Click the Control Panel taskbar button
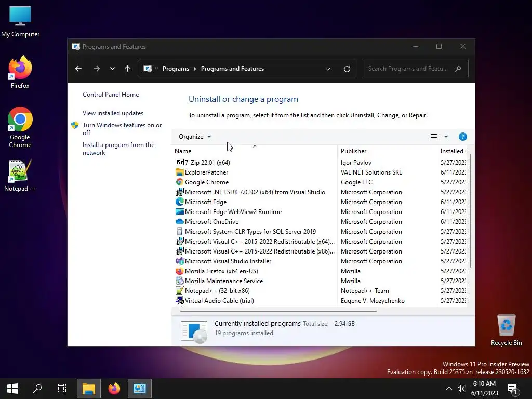The height and width of the screenshot is (399, 532). tap(139, 389)
